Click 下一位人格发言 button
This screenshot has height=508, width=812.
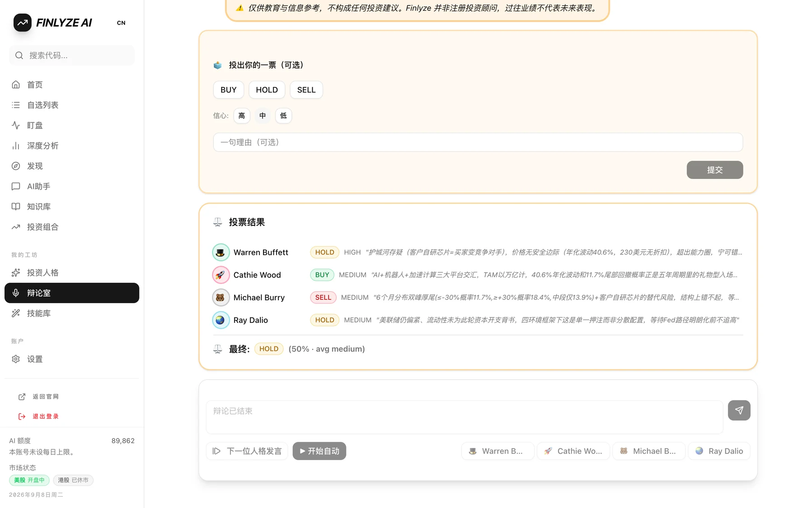pyautogui.click(x=247, y=451)
